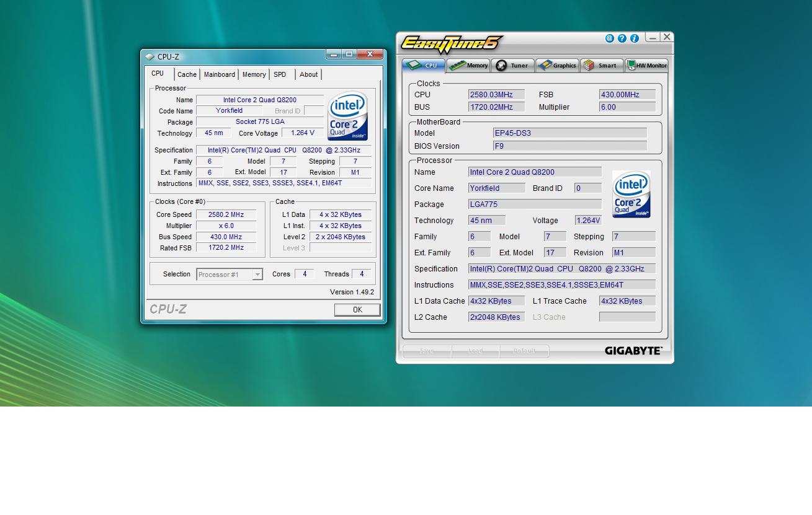Viewport: 812px width, 515px height.
Task: Click the CPU-Z title bar app icon
Action: click(x=149, y=57)
